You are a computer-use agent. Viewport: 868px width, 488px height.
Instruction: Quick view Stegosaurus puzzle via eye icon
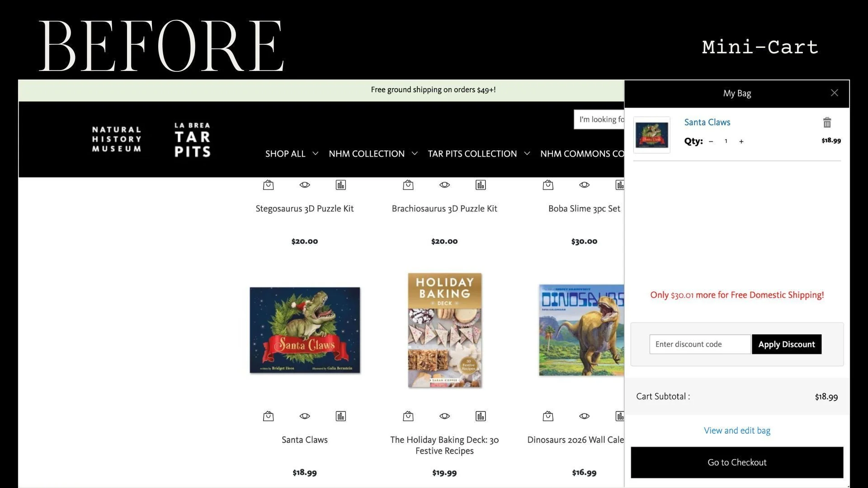305,185
